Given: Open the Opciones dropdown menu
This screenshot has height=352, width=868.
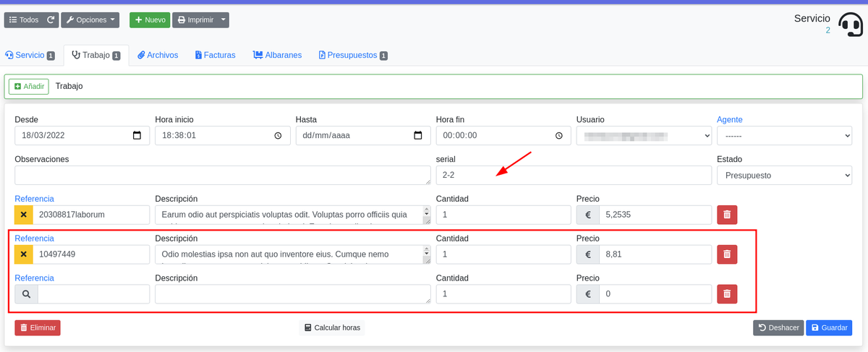Looking at the screenshot, I should click(90, 20).
